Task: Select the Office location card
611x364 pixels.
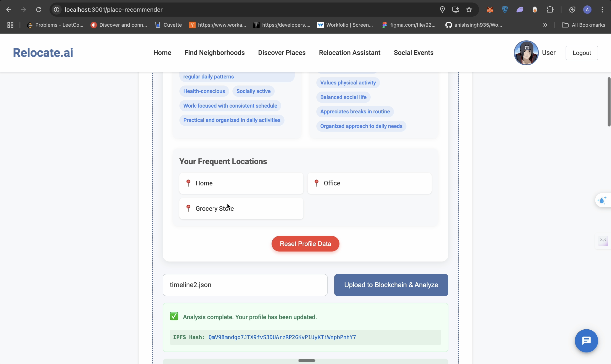Action: pos(370,184)
